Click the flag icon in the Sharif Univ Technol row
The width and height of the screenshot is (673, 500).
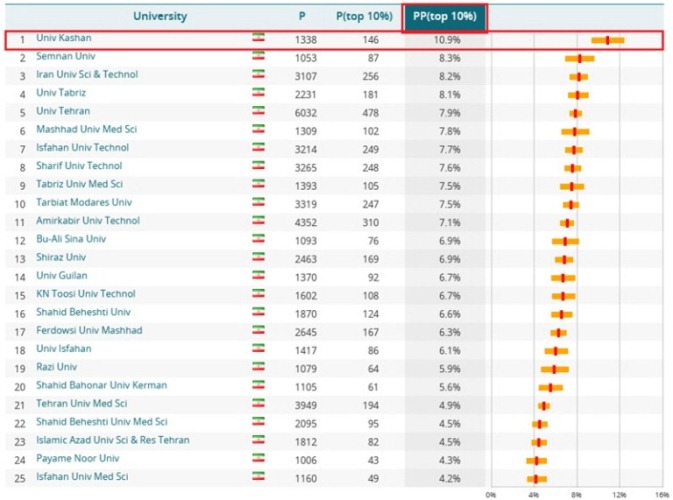pos(258,167)
